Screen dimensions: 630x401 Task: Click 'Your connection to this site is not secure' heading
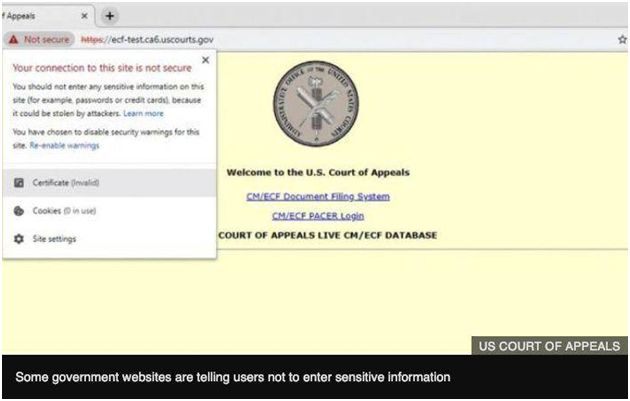(102, 68)
